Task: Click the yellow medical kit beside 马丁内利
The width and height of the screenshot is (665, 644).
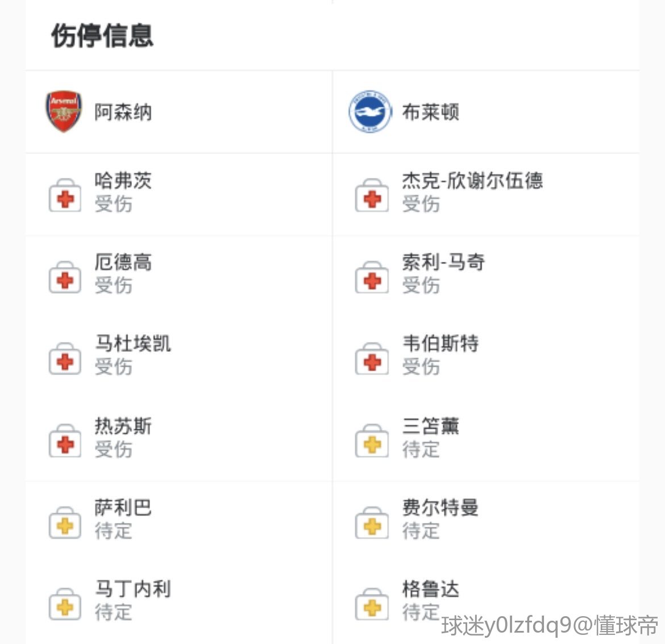Action: click(65, 604)
